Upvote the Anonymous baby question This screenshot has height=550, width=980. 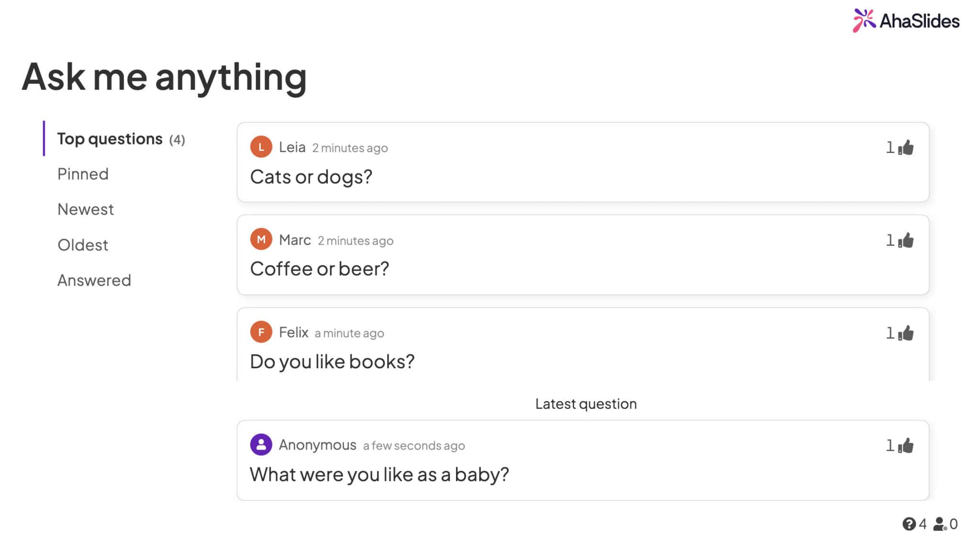point(905,446)
